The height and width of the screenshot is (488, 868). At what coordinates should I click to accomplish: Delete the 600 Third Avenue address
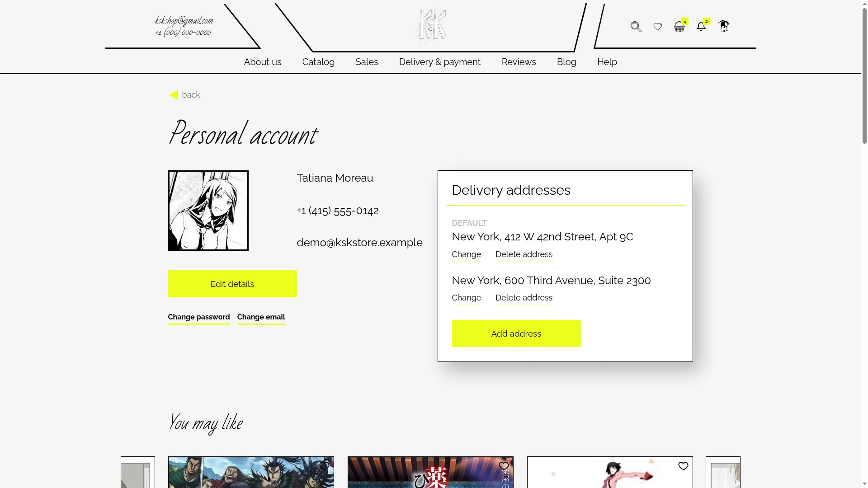point(524,298)
